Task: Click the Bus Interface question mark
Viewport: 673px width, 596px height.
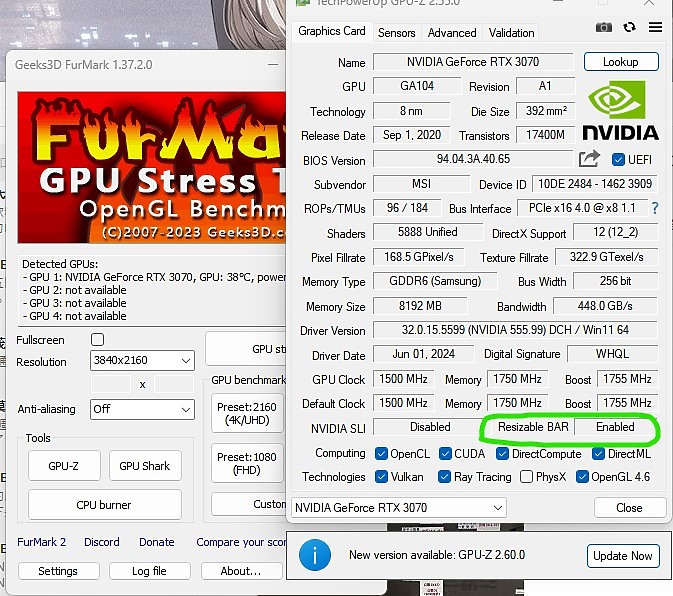Action: (655, 208)
